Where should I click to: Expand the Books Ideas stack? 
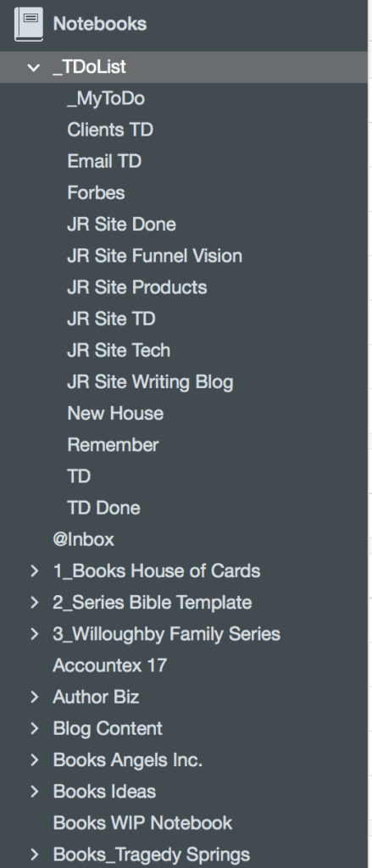click(x=35, y=792)
